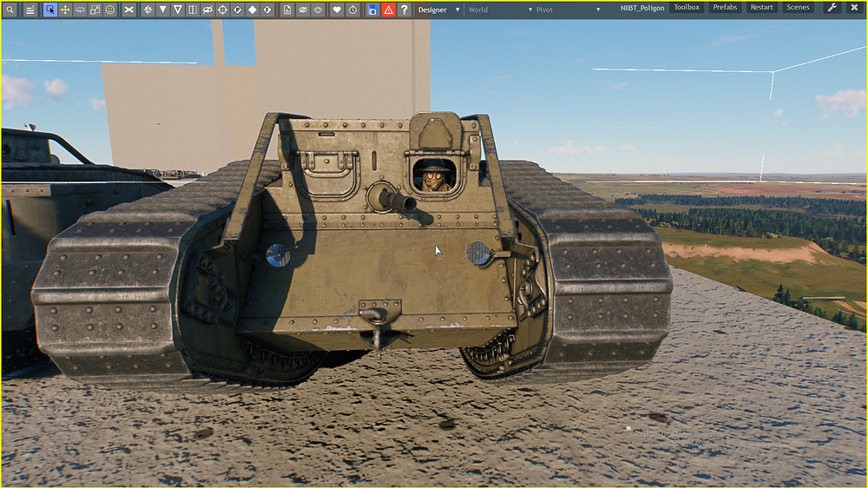Toggle the first eye visibility icon
The image size is (868, 488).
tap(303, 10)
